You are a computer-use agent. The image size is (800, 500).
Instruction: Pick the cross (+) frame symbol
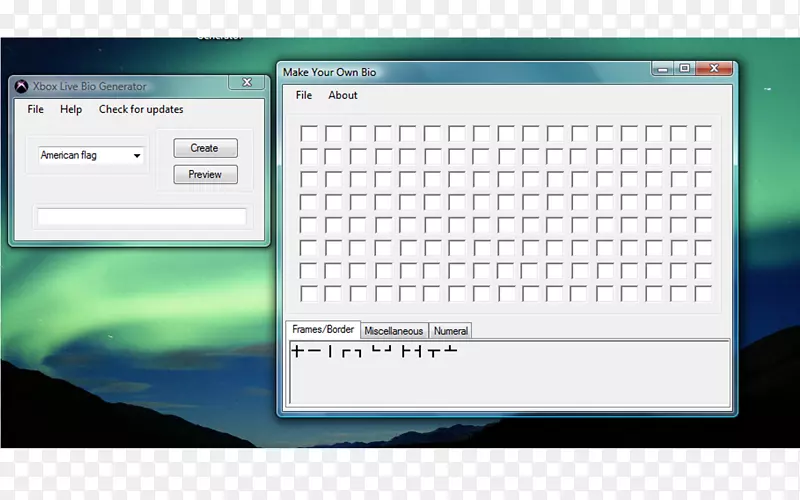click(297, 351)
